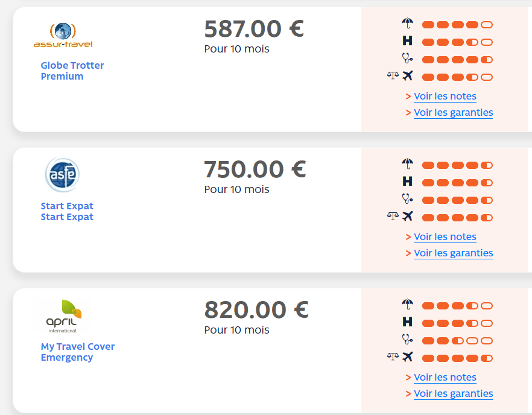This screenshot has height=415, width=532.
Task: Click the April International logo
Action: point(63,316)
